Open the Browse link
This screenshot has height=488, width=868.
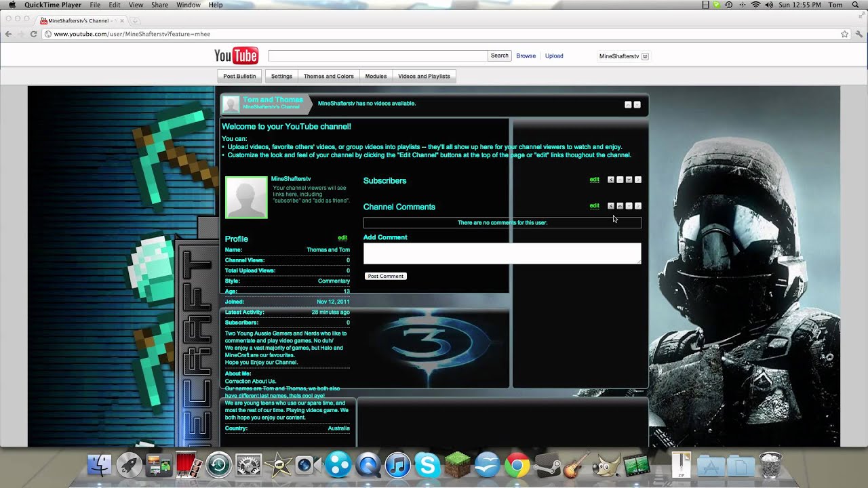coord(526,56)
